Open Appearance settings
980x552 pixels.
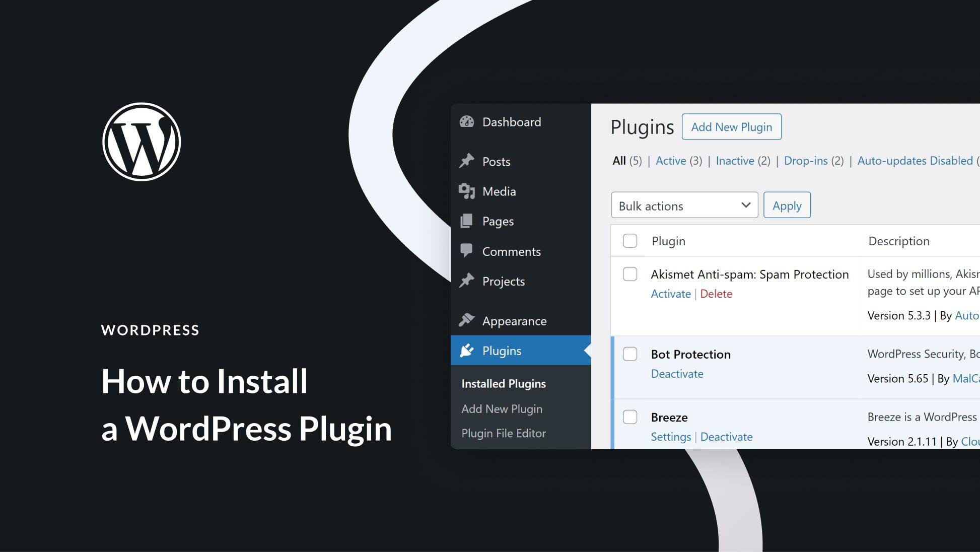pyautogui.click(x=514, y=320)
